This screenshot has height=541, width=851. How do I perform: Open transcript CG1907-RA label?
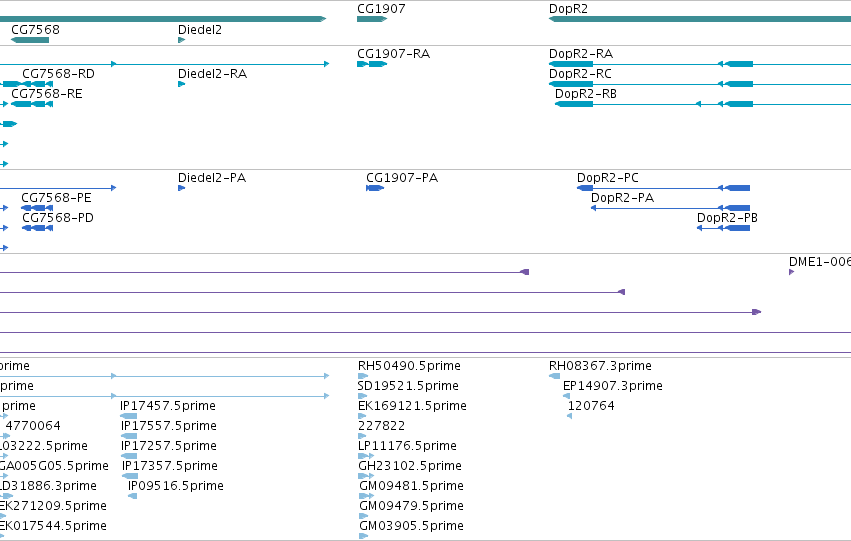[393, 54]
